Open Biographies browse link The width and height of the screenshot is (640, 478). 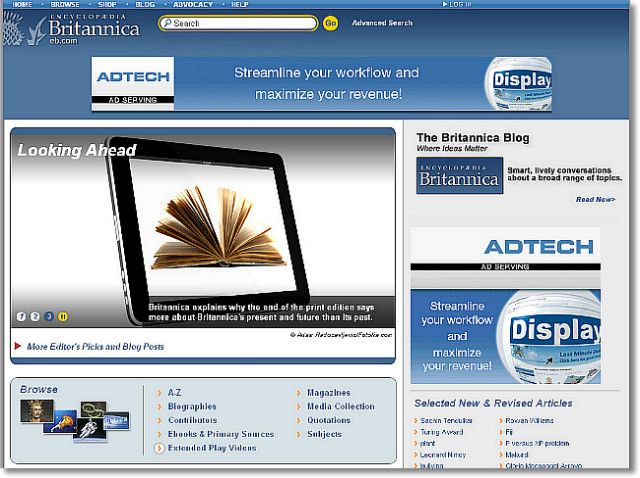192,407
